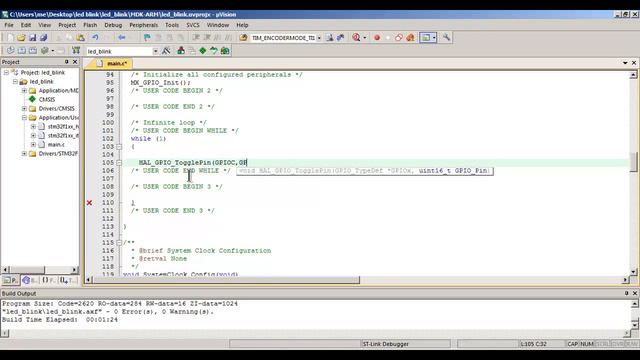Click the Select Software Packs green arrow icon
Screen dimensions: 640x360
click(x=214, y=51)
